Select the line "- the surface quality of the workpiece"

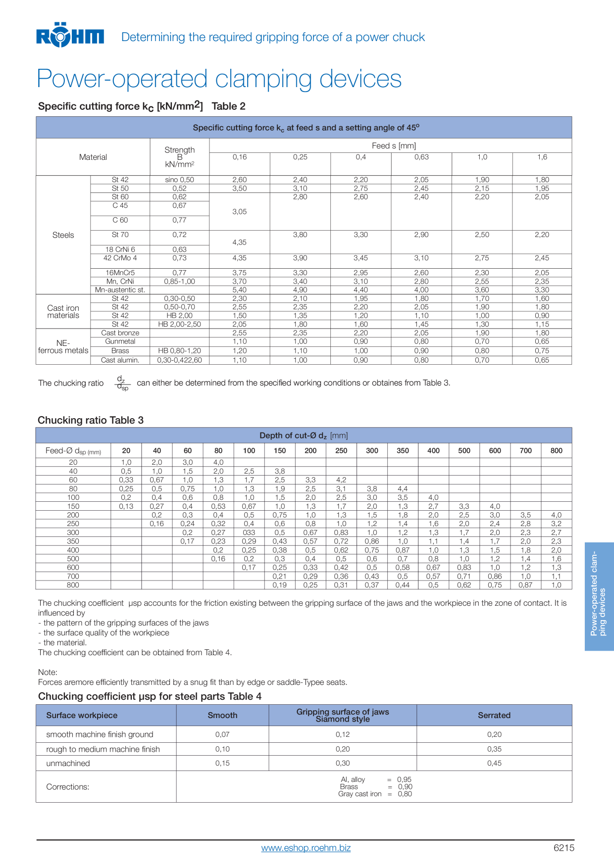coord(103,632)
